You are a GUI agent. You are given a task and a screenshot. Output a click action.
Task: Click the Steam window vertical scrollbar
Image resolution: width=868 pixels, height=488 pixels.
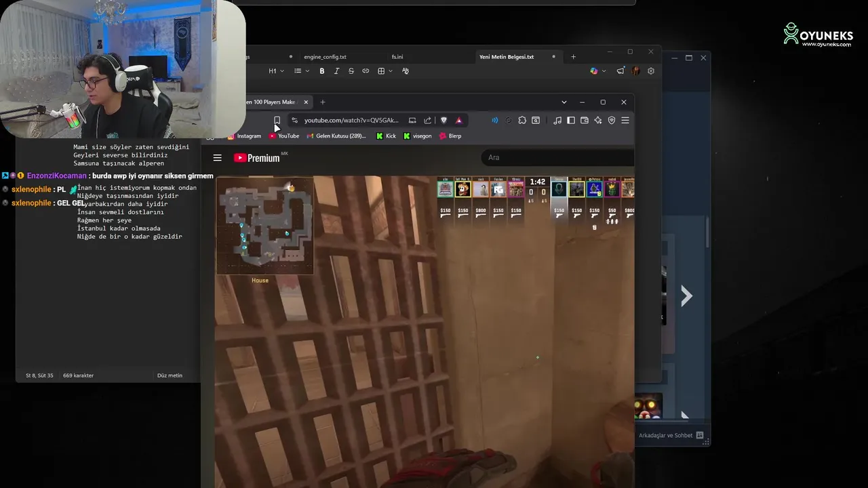coord(707,232)
